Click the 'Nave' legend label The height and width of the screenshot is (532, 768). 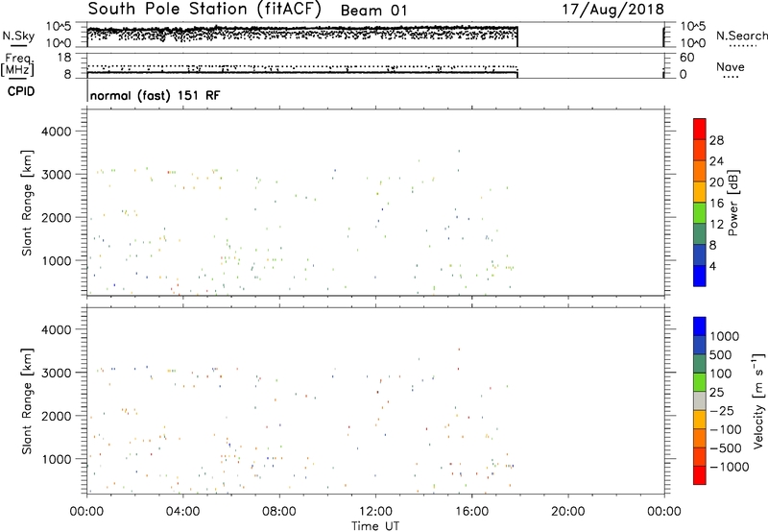[x=730, y=67]
